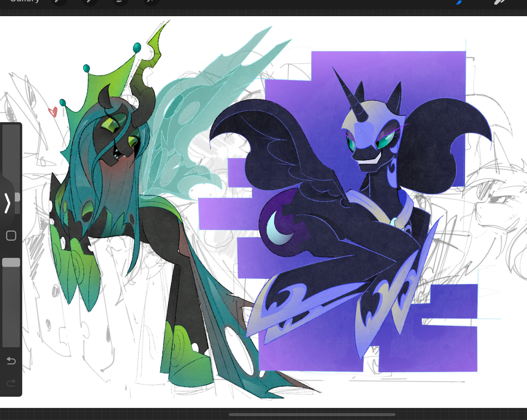527x420 pixels.
Task: Expand the white chevron pull tab
Action: (7, 203)
